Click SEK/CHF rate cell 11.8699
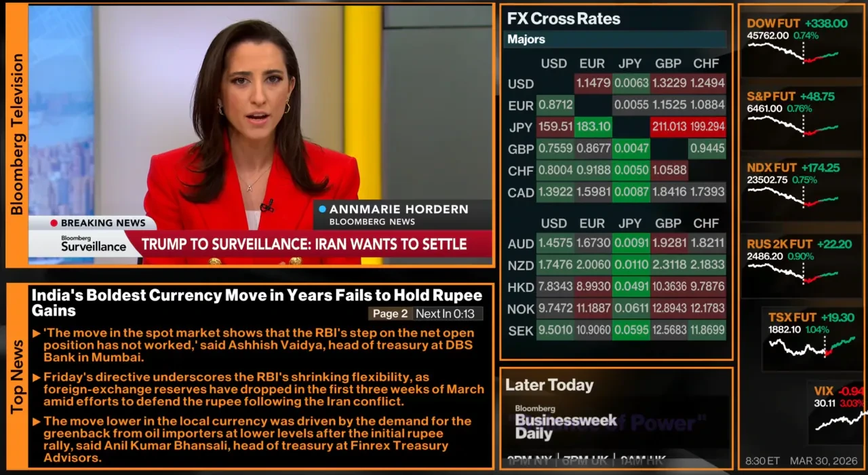The width and height of the screenshot is (868, 475). pyautogui.click(x=707, y=331)
